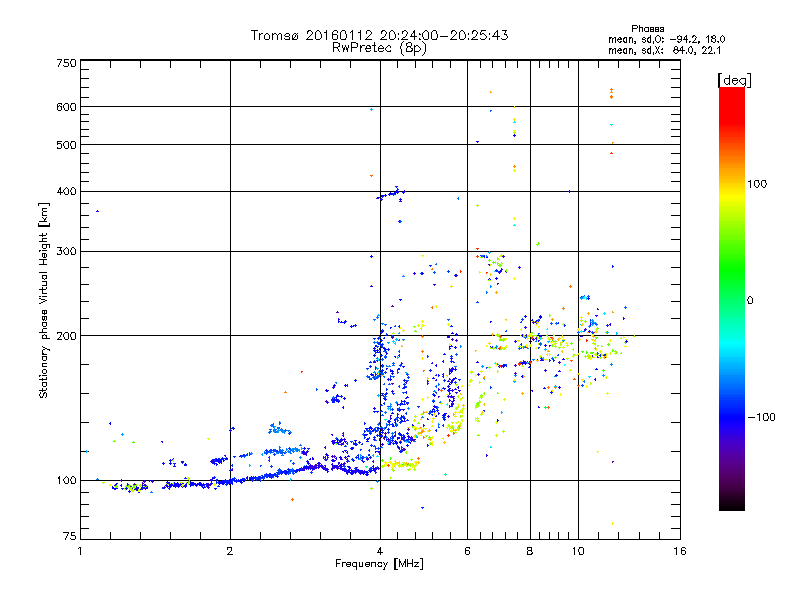Click the 'Frequency [MHz]' axis label
Image resolution: width=800 pixels, height=600 pixels.
tap(379, 564)
